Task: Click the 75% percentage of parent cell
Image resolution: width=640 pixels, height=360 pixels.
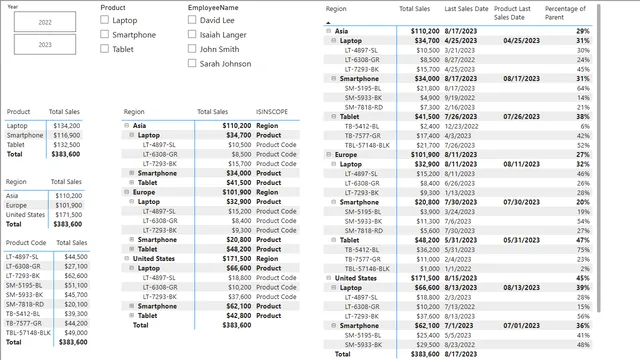Action: pyautogui.click(x=583, y=249)
